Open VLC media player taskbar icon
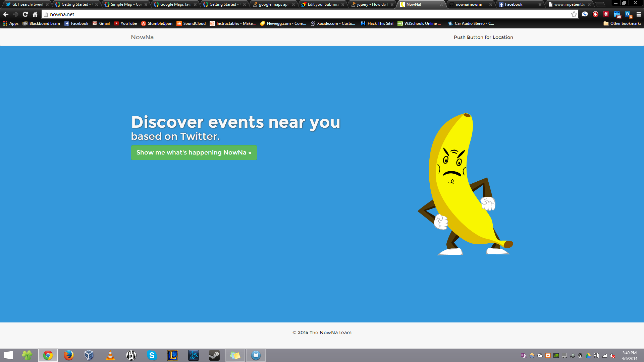Image resolution: width=644 pixels, height=362 pixels. coord(110,355)
